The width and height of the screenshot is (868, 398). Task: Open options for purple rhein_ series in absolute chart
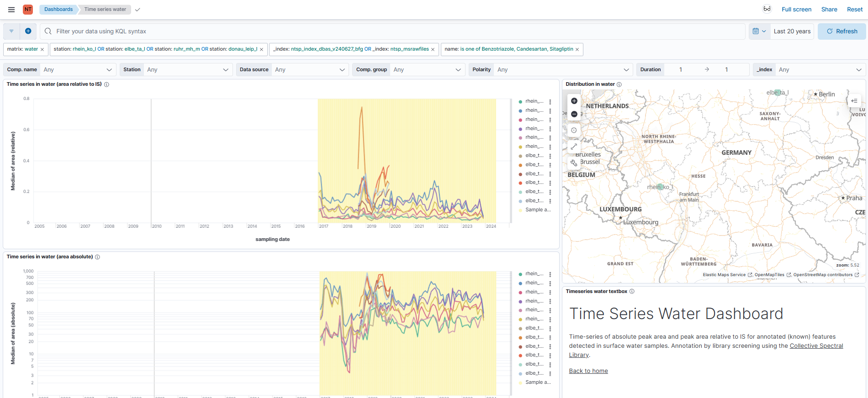(550, 301)
